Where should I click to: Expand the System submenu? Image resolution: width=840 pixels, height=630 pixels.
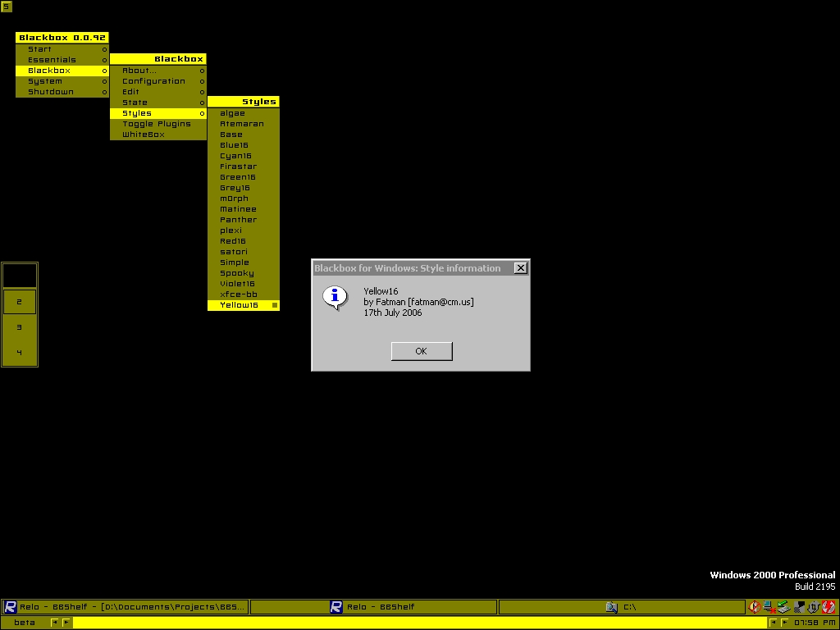[x=62, y=81]
